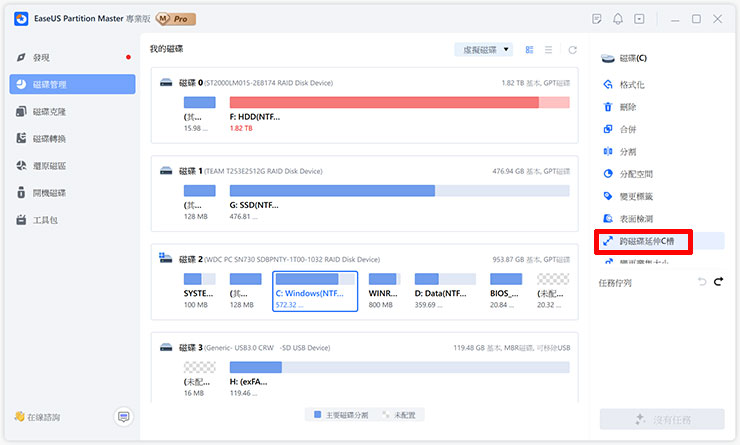Click the Pro edition badge

click(x=176, y=19)
